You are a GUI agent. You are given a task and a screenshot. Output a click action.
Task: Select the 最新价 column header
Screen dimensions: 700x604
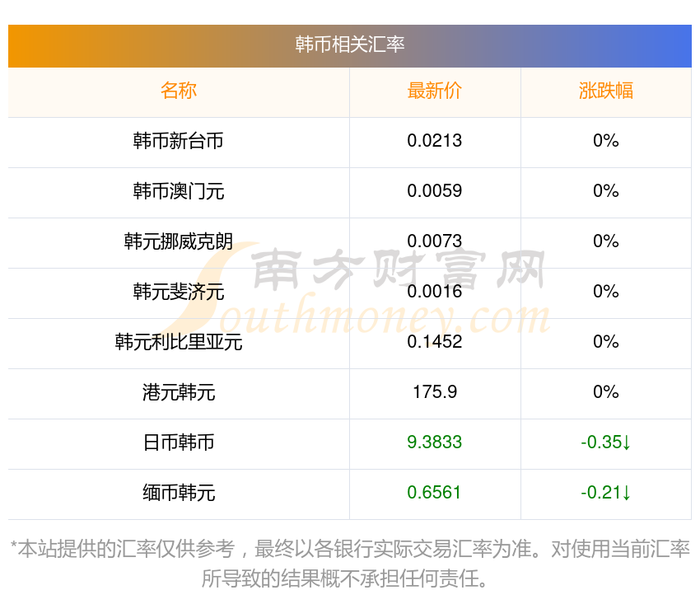point(434,91)
